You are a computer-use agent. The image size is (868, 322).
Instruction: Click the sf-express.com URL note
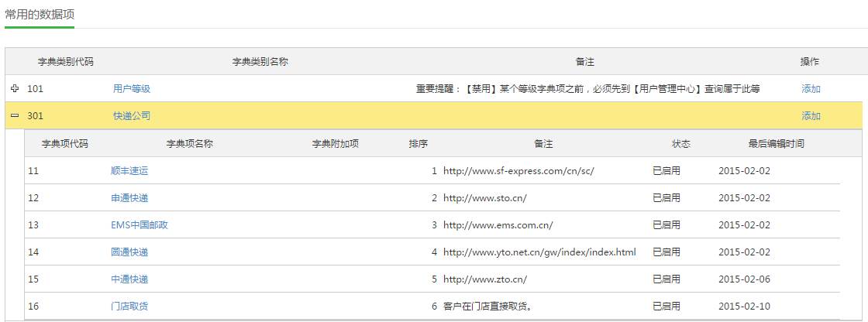tap(518, 170)
